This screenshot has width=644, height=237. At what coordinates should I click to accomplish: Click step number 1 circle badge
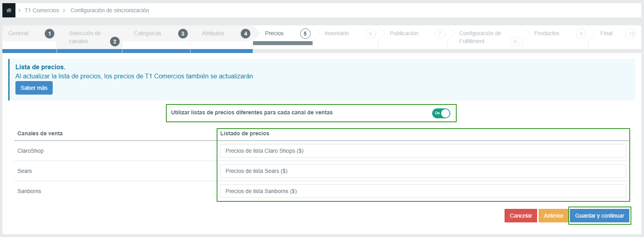(50, 34)
